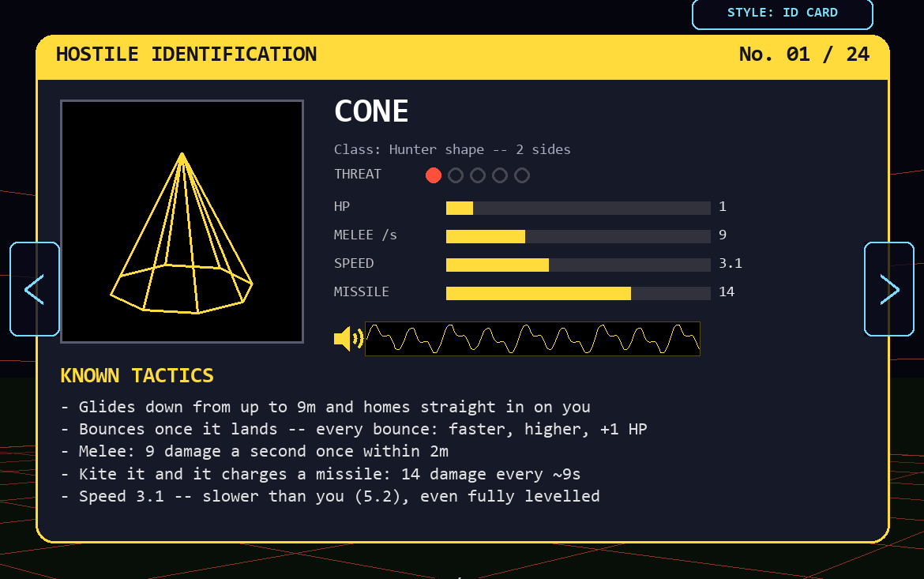Click the HP stat bar
This screenshot has width=924, height=579.
578,208
